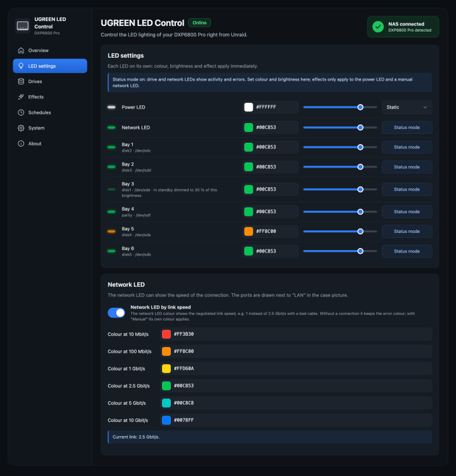Open the orange Bay 5 colour swatch

(x=248, y=231)
